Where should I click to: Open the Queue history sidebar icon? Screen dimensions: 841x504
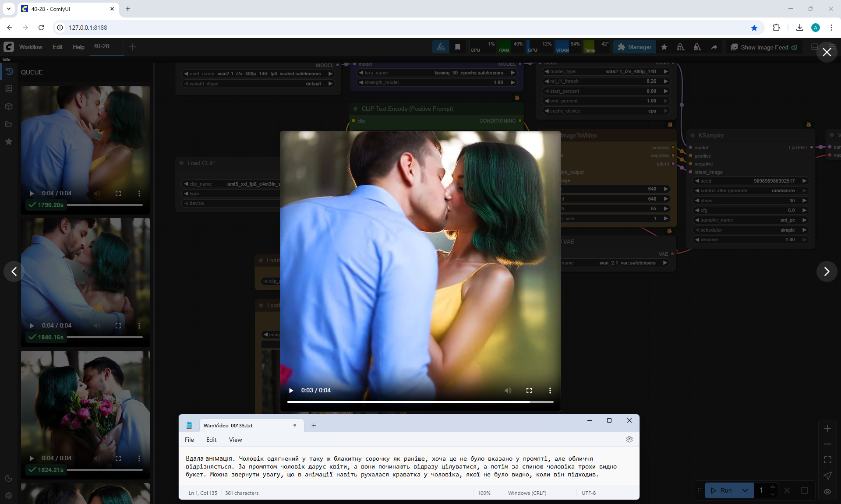click(x=9, y=71)
